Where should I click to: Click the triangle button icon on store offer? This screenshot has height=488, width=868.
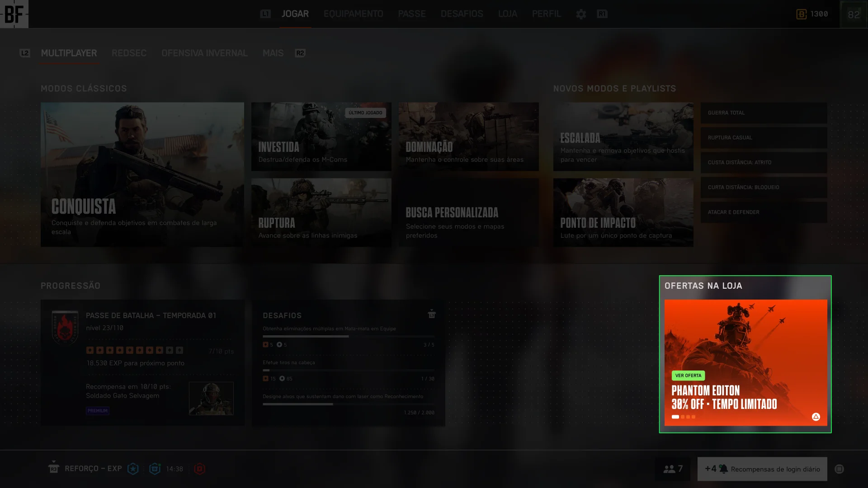click(816, 417)
